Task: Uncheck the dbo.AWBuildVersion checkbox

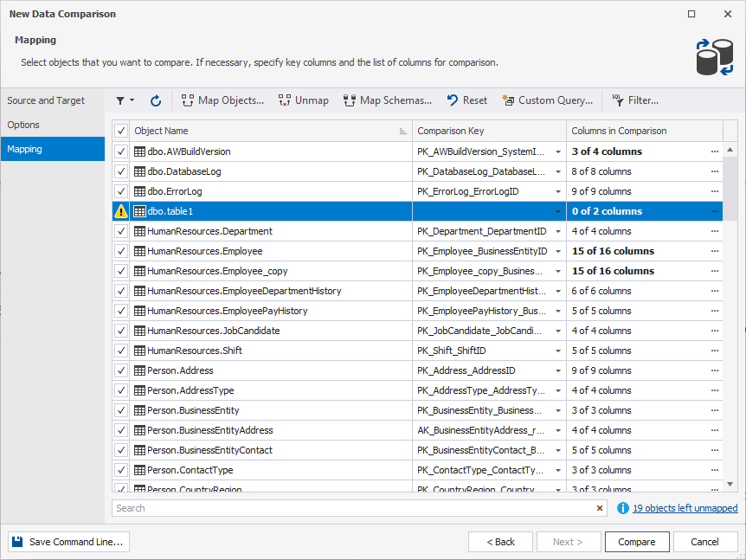Action: (120, 151)
